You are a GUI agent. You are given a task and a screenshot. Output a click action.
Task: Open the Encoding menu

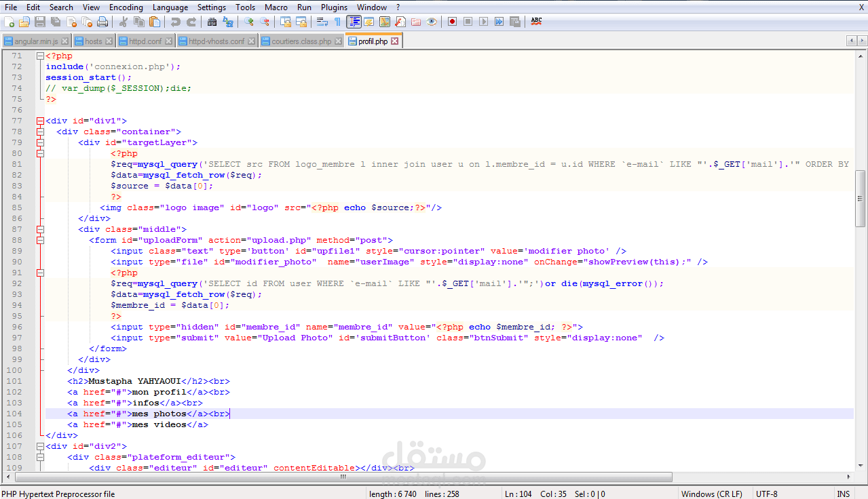click(x=126, y=7)
